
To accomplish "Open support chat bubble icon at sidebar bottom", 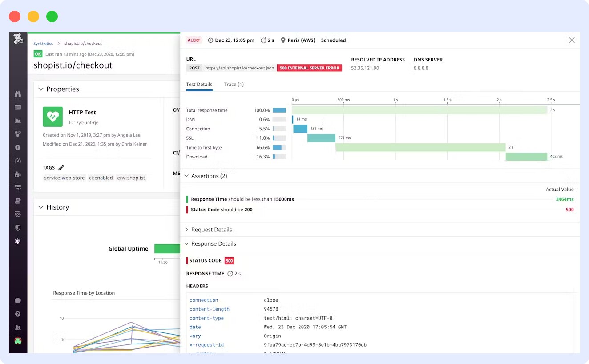I will pyautogui.click(x=18, y=301).
